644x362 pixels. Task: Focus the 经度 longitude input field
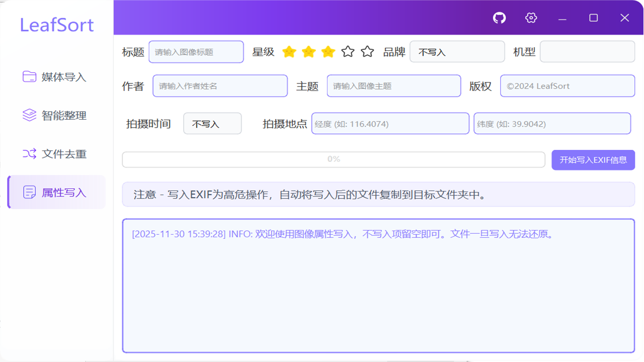click(x=390, y=123)
